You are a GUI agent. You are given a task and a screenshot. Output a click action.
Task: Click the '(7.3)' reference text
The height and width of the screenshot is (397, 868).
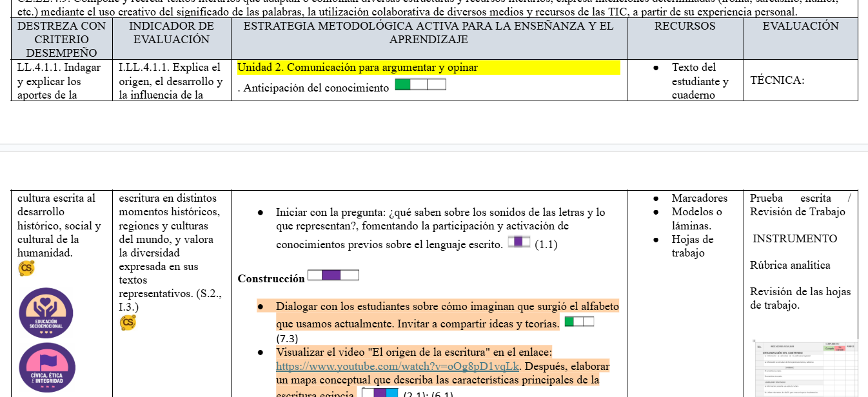[287, 338]
